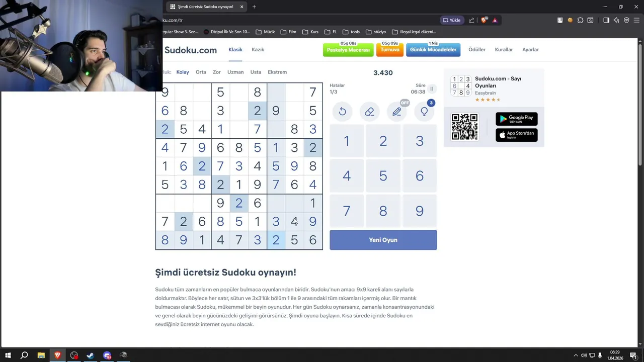
Task: Start a new game with Yeni Oyun
Action: [383, 240]
